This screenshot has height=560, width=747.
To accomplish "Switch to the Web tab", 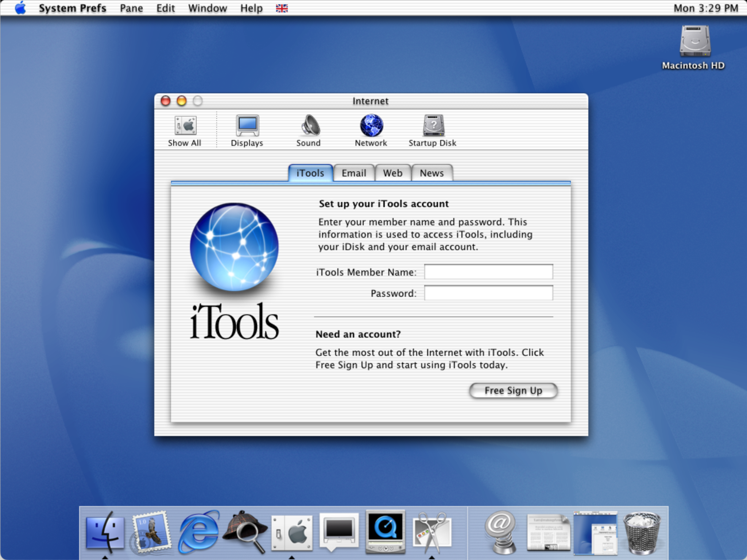I will coord(393,173).
